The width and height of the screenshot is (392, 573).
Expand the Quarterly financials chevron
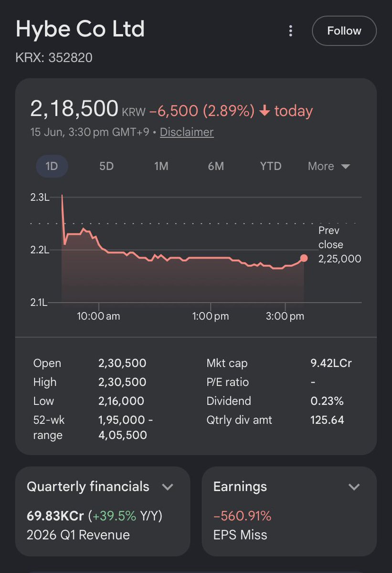pyautogui.click(x=167, y=487)
